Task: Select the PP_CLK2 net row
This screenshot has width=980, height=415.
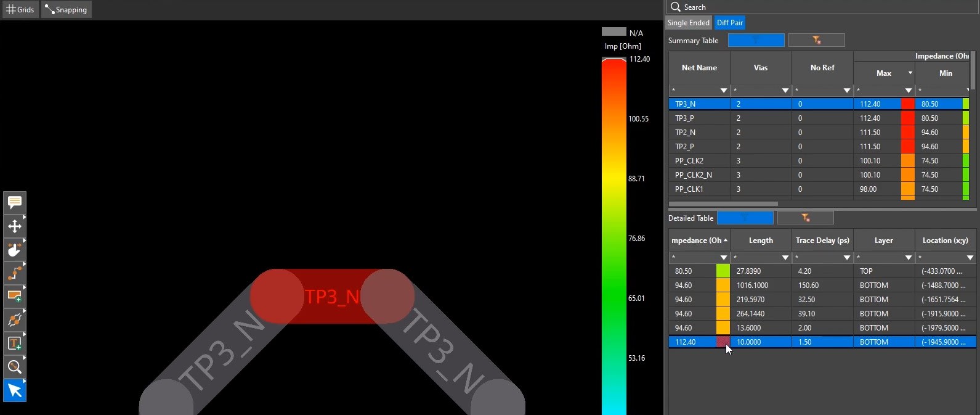Action: pos(819,160)
